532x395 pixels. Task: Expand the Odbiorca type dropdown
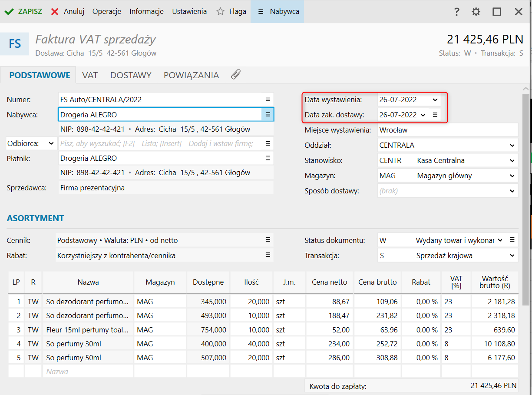pyautogui.click(x=51, y=143)
